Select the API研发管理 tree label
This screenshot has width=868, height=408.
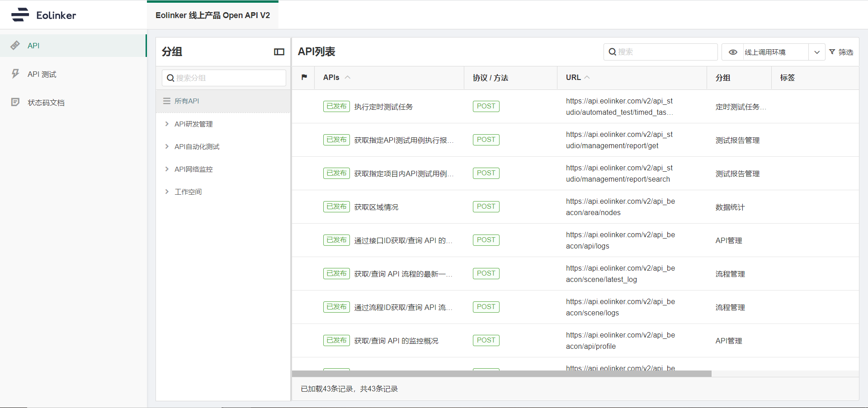tap(193, 124)
